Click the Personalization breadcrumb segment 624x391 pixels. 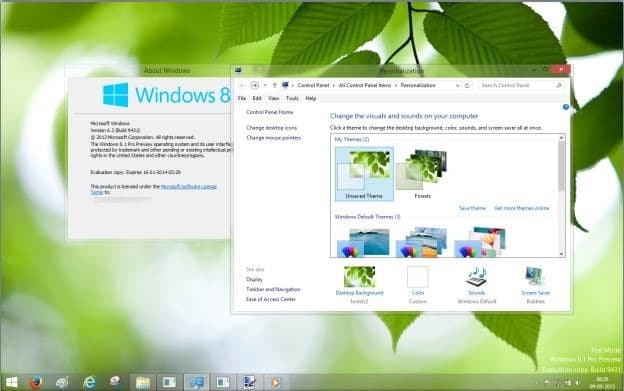click(418, 86)
